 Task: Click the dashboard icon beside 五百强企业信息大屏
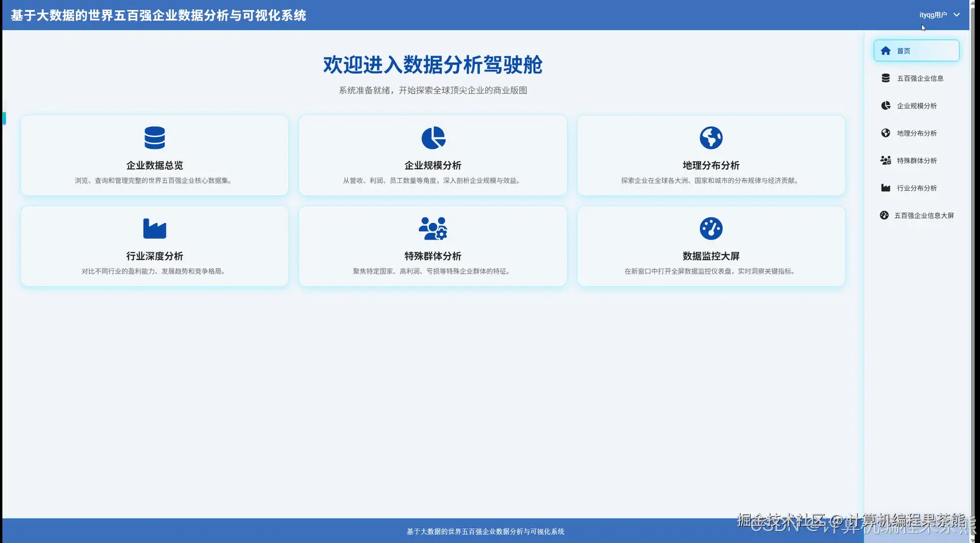(884, 215)
